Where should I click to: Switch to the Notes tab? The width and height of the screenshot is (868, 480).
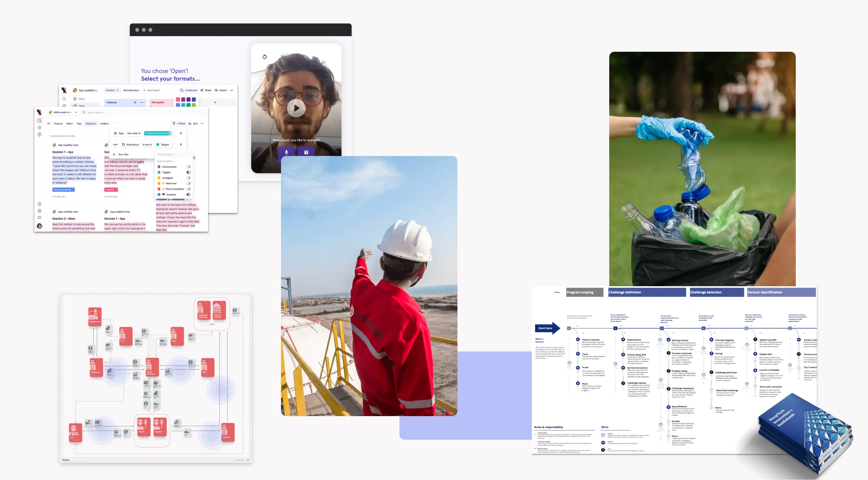click(69, 124)
